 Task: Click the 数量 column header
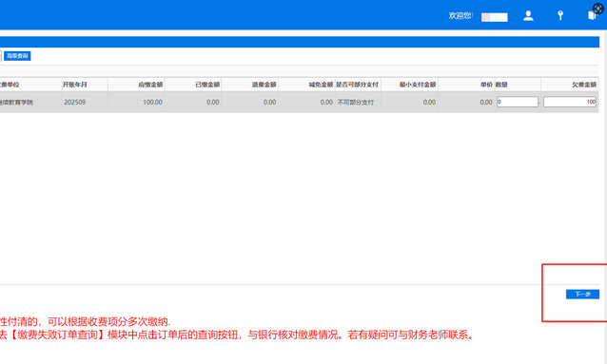(518, 85)
